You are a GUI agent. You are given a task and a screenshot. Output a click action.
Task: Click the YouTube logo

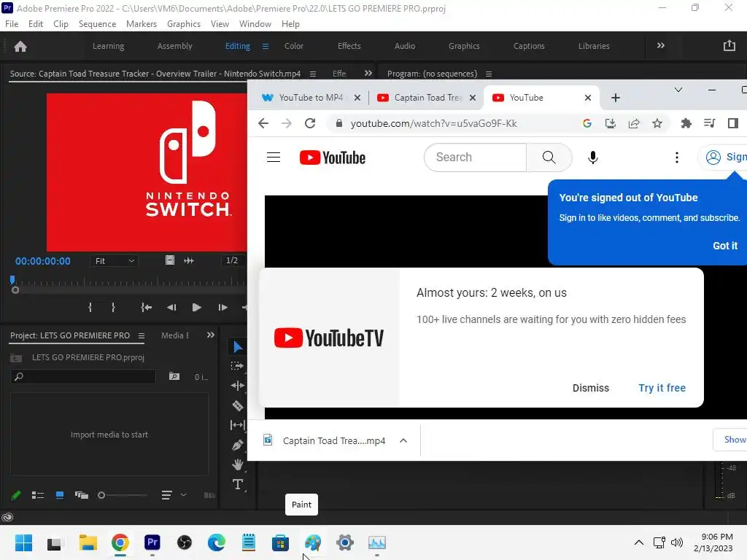click(x=332, y=157)
